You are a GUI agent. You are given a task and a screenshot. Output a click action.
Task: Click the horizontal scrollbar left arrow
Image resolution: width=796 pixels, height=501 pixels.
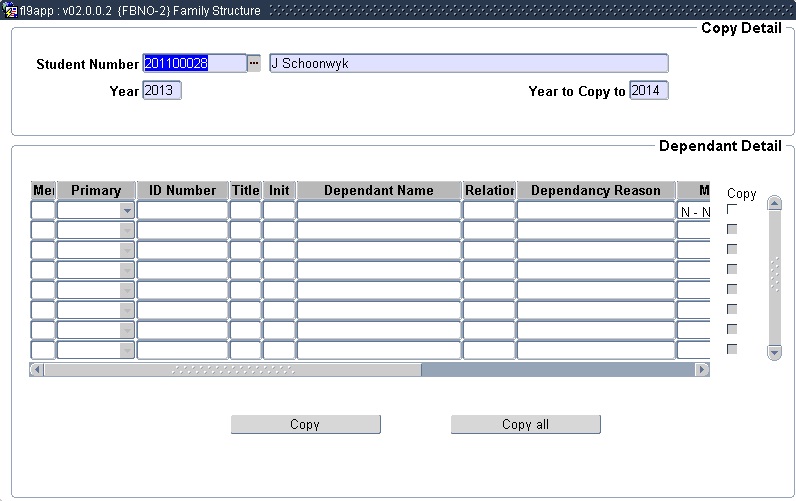(37, 369)
